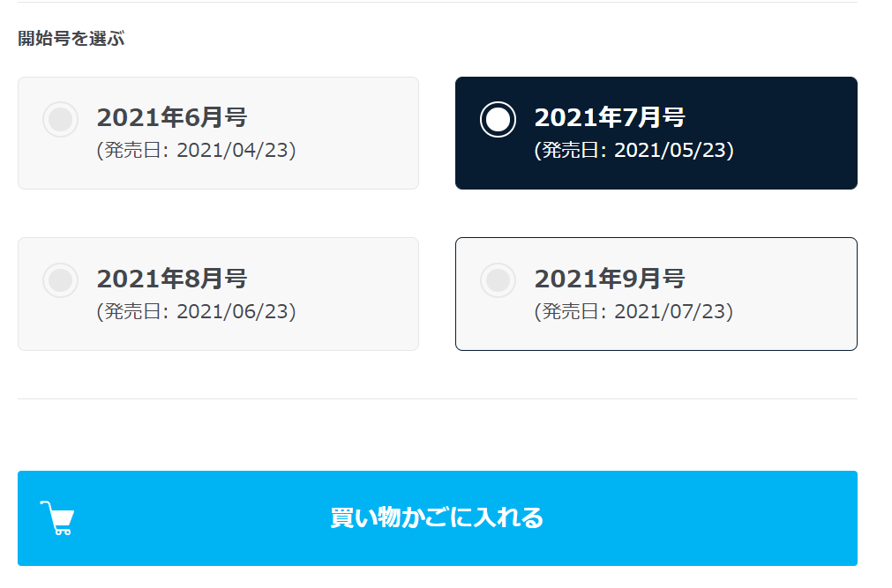Click the 2021年7月号 issue title
The height and width of the screenshot is (588, 892).
coord(609,117)
